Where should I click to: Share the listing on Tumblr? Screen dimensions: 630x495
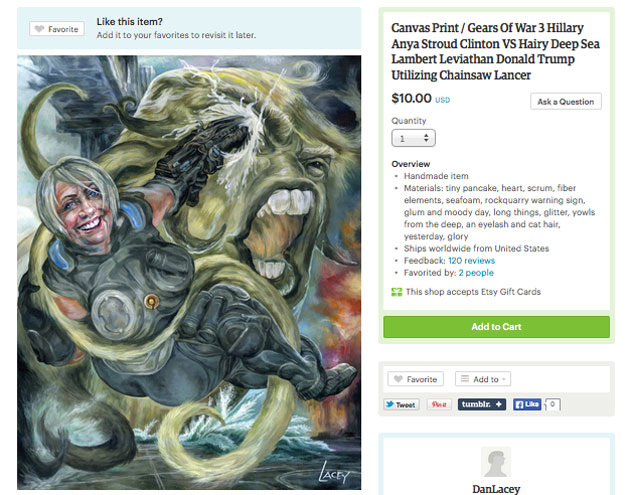point(482,405)
